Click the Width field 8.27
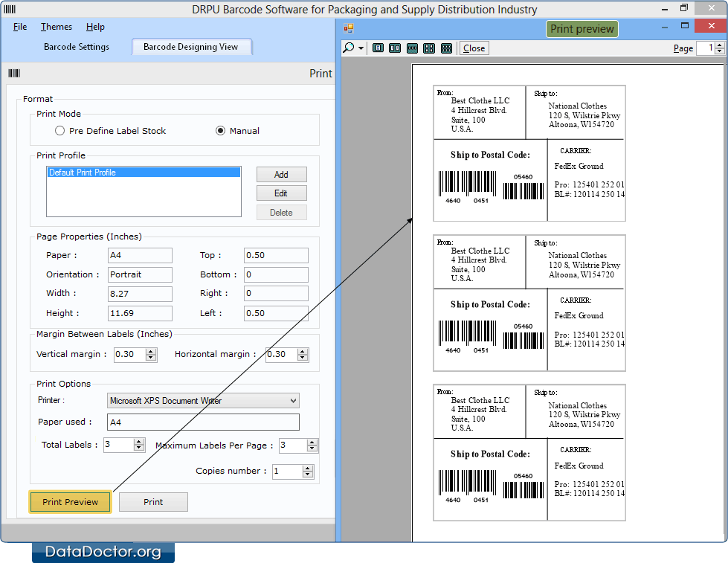Viewport: 728px width, 563px height. [x=140, y=294]
